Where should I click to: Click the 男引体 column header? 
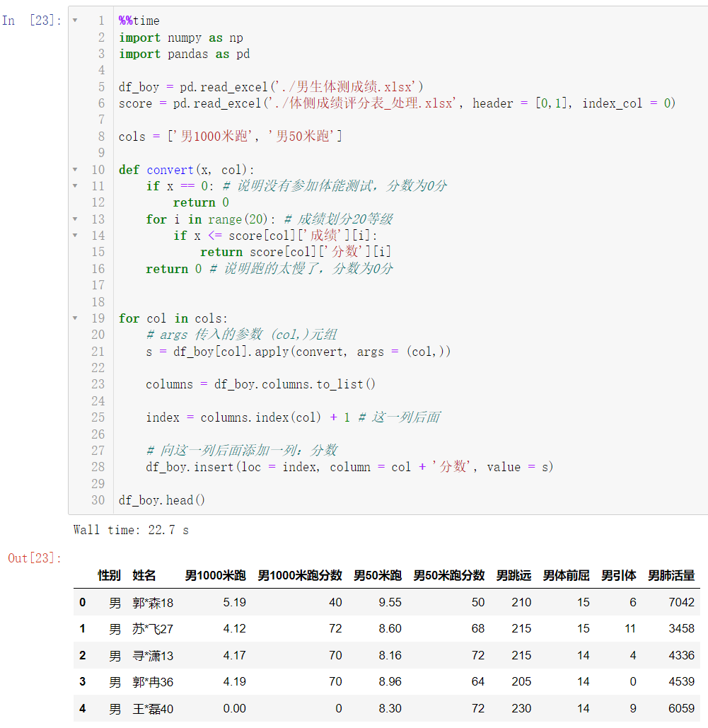618,576
